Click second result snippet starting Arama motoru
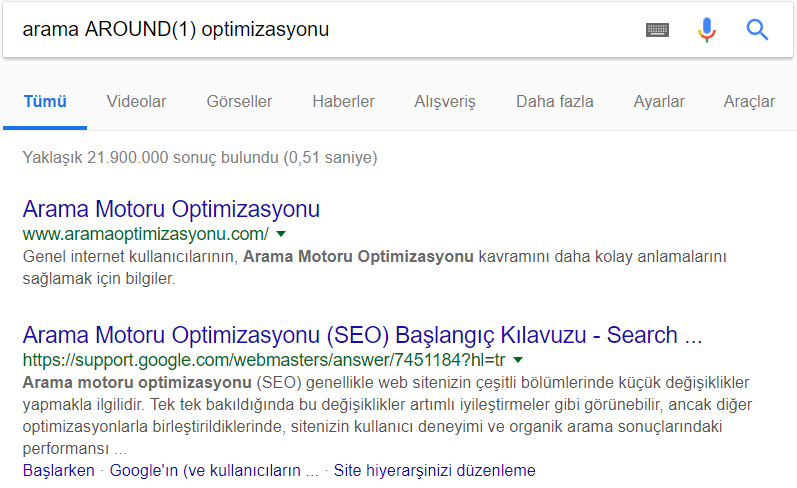The width and height of the screenshot is (797, 488). [x=387, y=415]
